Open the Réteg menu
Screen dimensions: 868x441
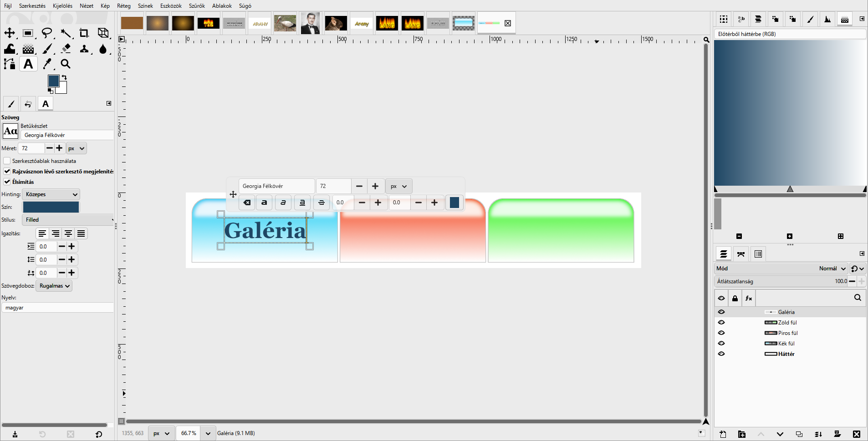[x=124, y=6]
